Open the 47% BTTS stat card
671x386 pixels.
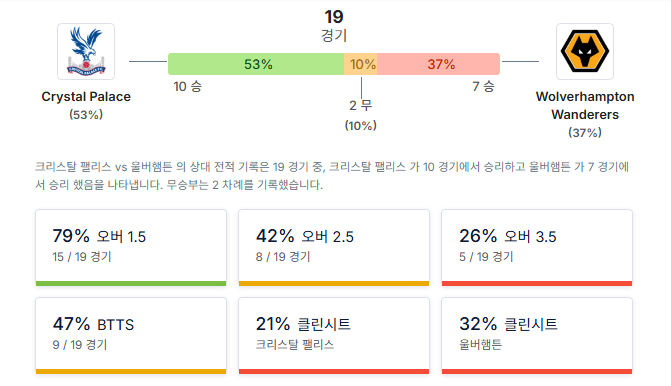131,336
